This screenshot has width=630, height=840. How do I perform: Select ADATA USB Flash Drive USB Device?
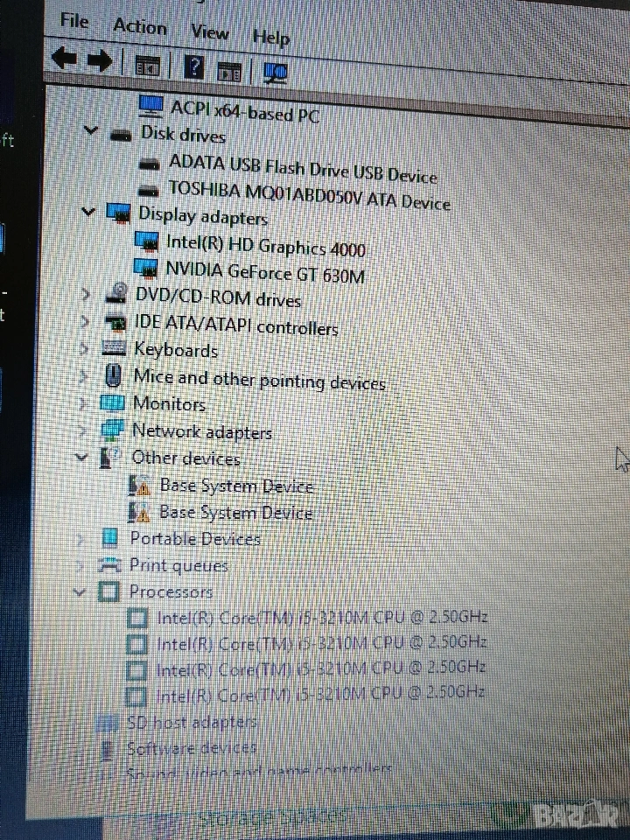point(302,168)
